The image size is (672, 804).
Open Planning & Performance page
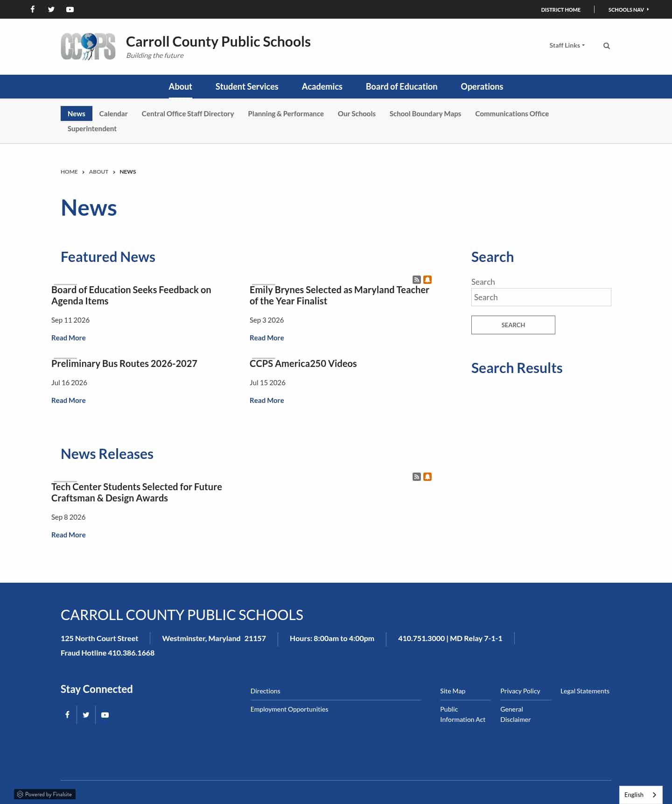pos(286,113)
